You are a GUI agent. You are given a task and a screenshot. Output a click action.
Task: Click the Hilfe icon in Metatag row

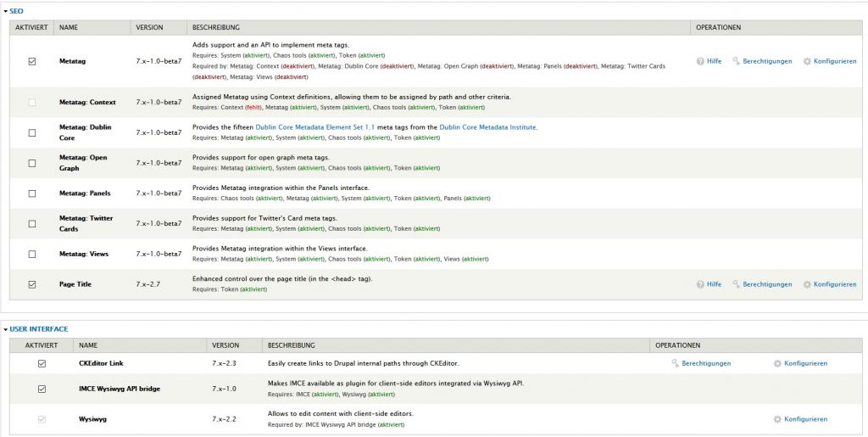tap(701, 61)
